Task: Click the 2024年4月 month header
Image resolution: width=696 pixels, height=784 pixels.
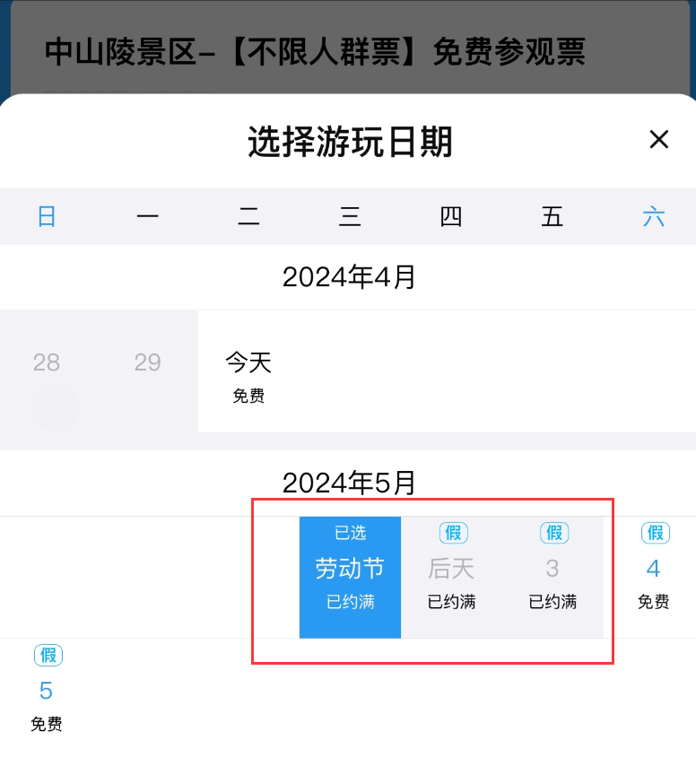Action: (x=349, y=277)
